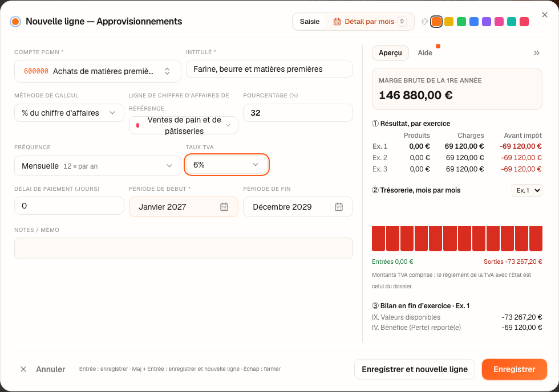Screen dimensions: 559x392
Task: Switch to Détail par mois view
Action: (370, 22)
